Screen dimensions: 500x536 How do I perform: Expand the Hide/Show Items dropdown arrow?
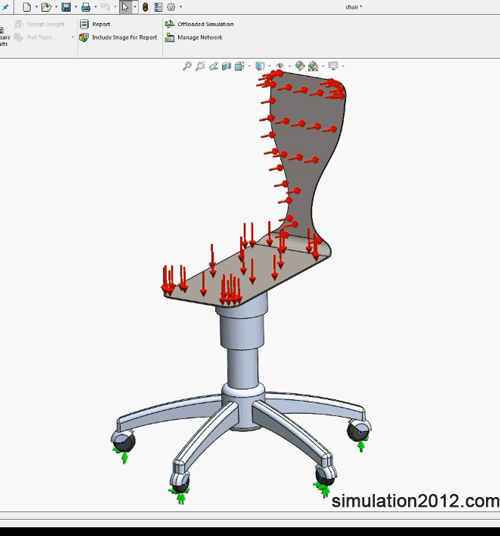(290, 66)
